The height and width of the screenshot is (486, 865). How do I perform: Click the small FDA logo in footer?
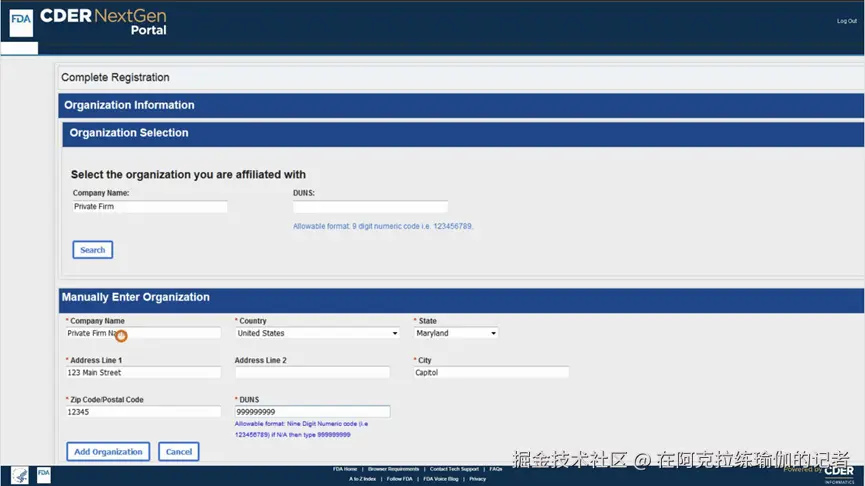[x=44, y=475]
